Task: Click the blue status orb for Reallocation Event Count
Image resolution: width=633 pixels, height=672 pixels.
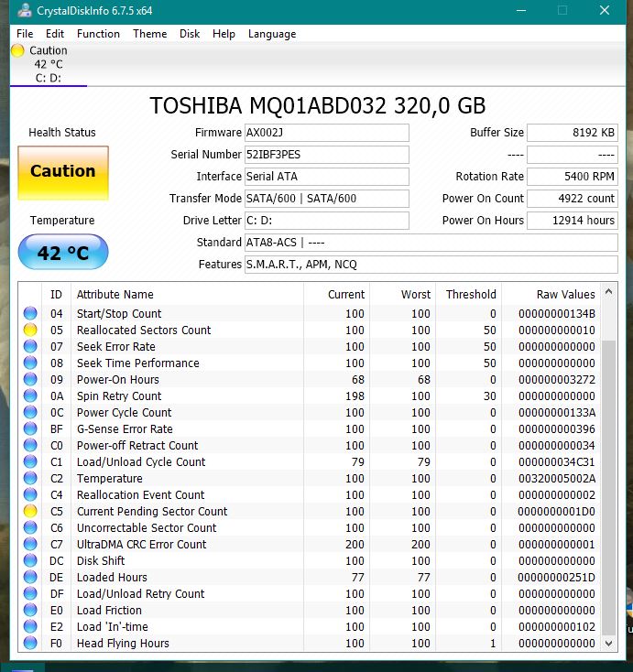Action: click(x=30, y=494)
